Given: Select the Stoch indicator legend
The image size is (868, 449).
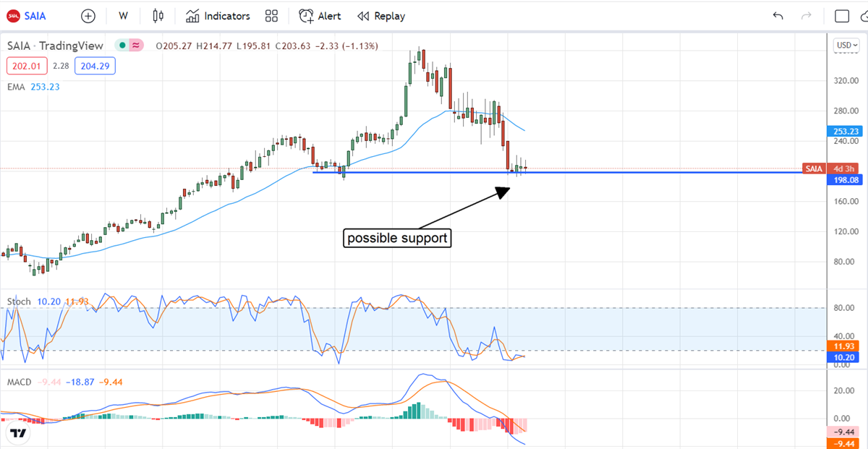Looking at the screenshot, I should coord(46,301).
